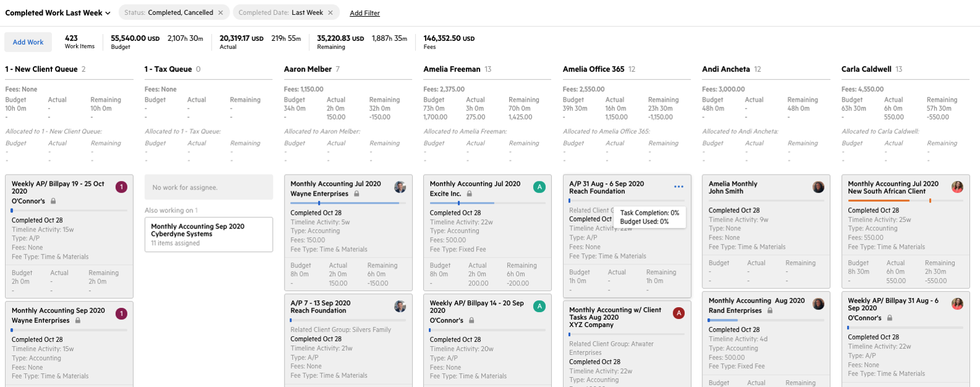Click green A avatar on Excite Inc. card
Image resolution: width=980 pixels, height=387 pixels.
coord(539,187)
